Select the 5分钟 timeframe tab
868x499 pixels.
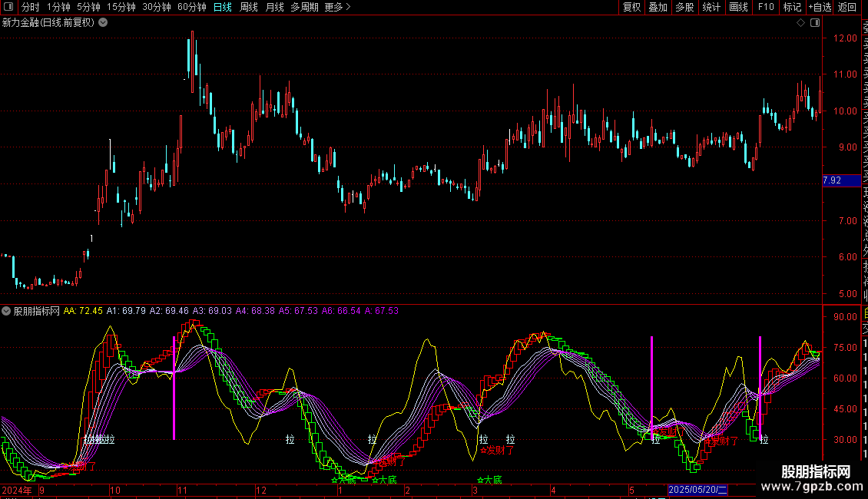[x=89, y=7]
